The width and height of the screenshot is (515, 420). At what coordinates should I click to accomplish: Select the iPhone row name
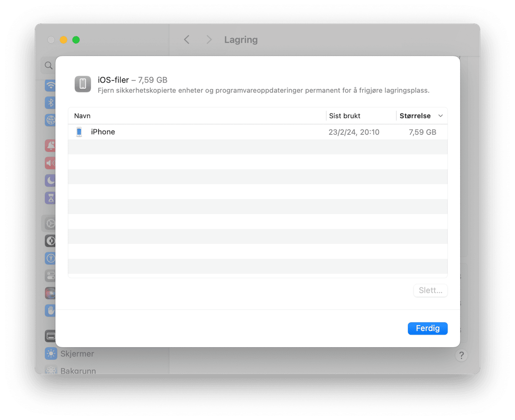point(103,132)
